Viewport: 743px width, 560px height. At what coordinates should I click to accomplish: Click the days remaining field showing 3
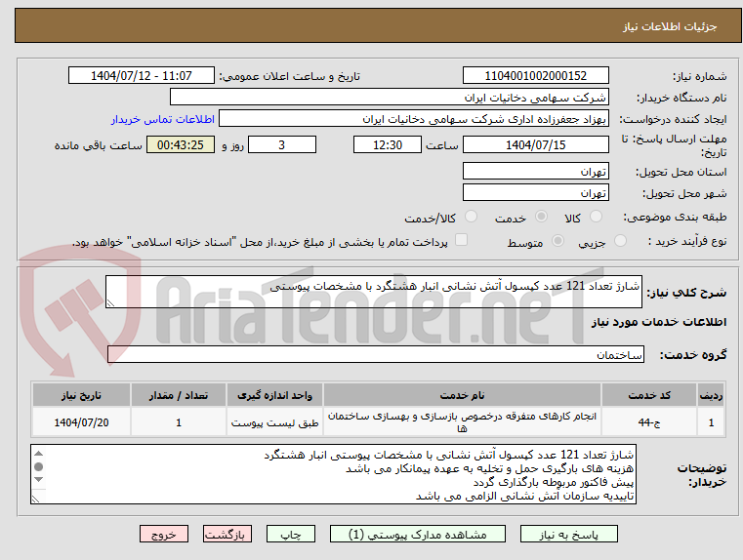(282, 144)
